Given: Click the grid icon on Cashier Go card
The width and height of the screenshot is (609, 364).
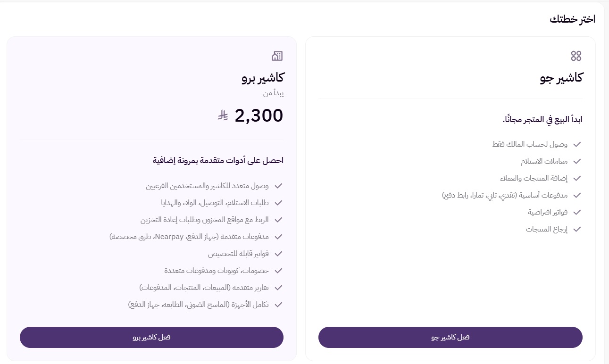Looking at the screenshot, I should (576, 56).
